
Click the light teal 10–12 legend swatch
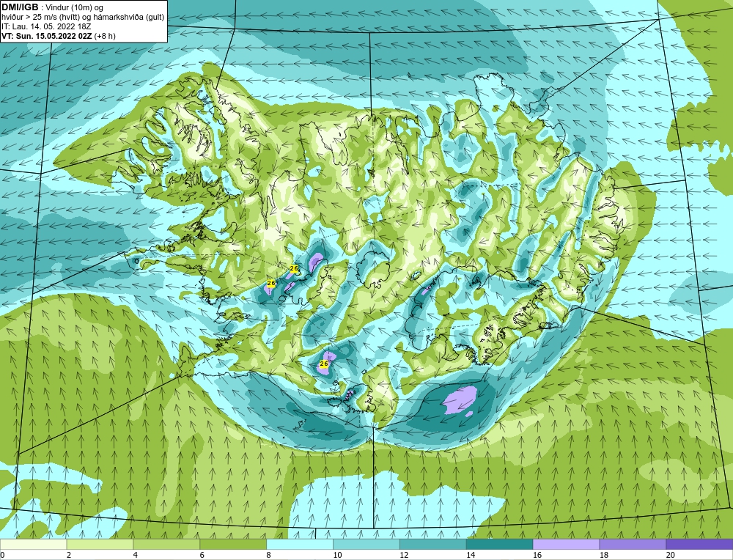click(366, 544)
